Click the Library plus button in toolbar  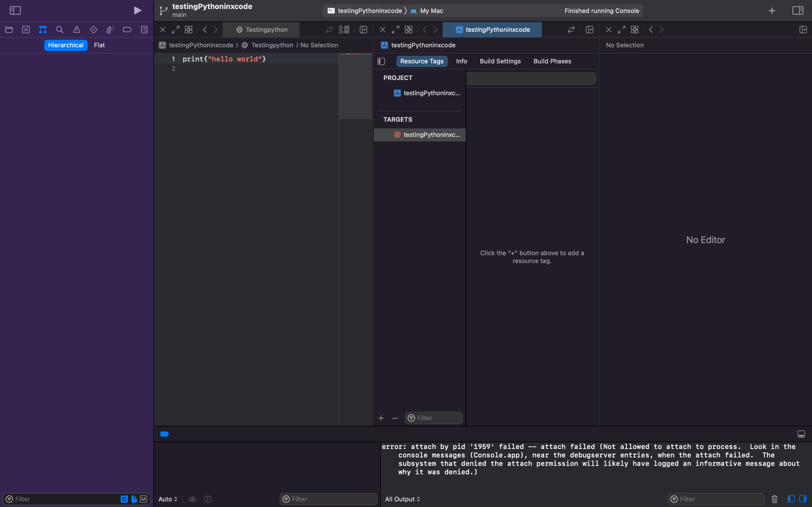(x=772, y=11)
